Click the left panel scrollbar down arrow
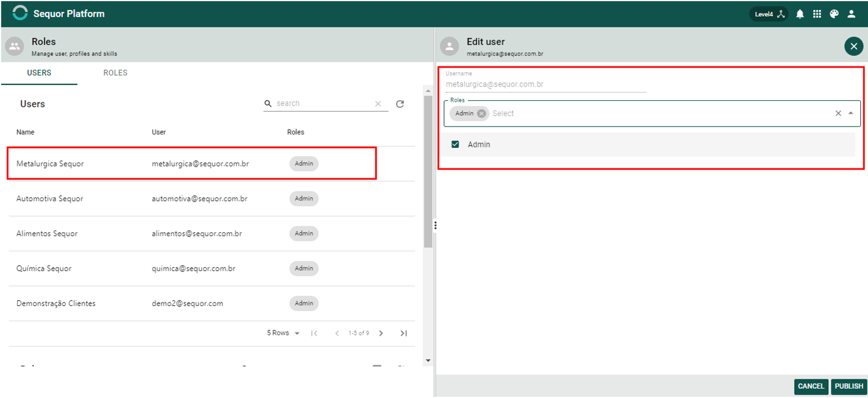 click(428, 361)
